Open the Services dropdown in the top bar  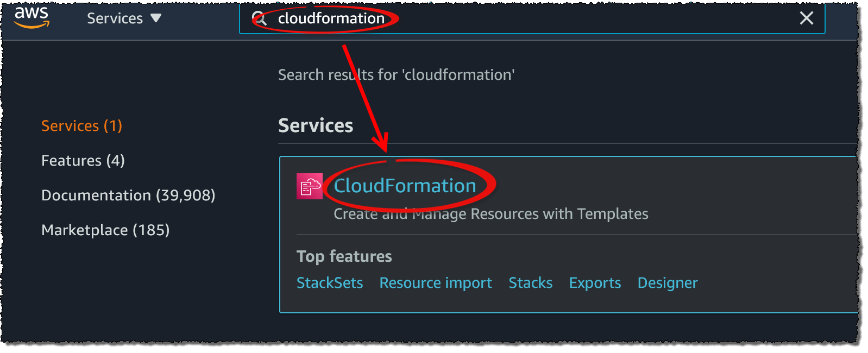point(124,18)
